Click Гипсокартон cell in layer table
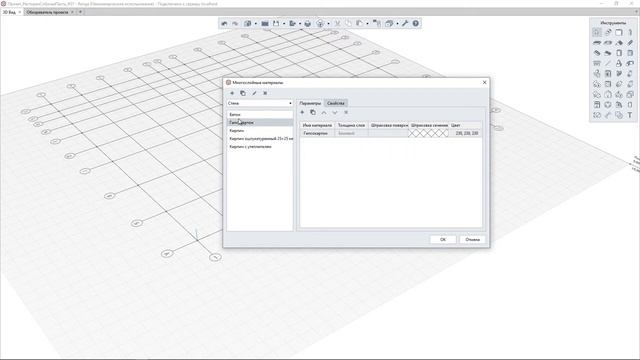640x360 pixels. click(x=318, y=133)
